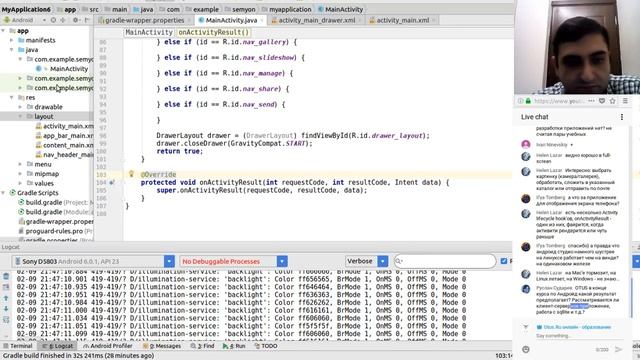Click the soft-wrap icon in Logcat sidebar

coord(6,320)
